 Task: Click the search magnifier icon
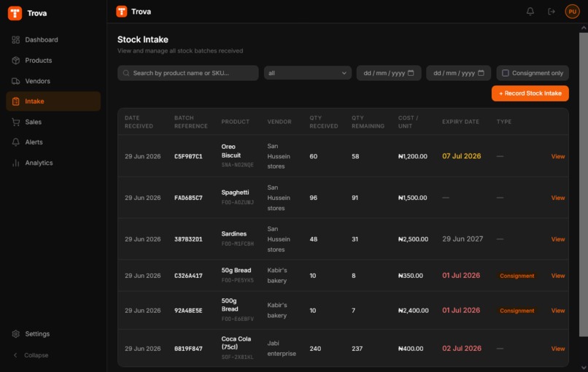(x=126, y=73)
